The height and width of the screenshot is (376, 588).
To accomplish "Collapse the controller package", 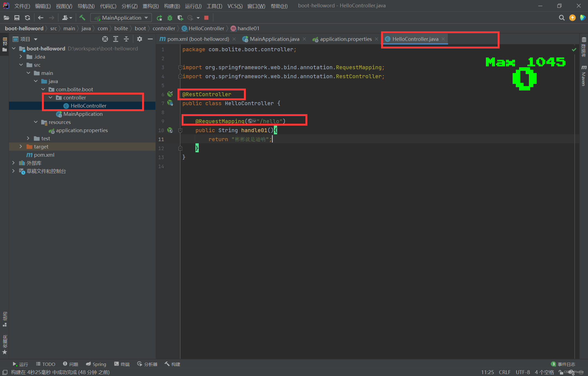I will 50,98.
